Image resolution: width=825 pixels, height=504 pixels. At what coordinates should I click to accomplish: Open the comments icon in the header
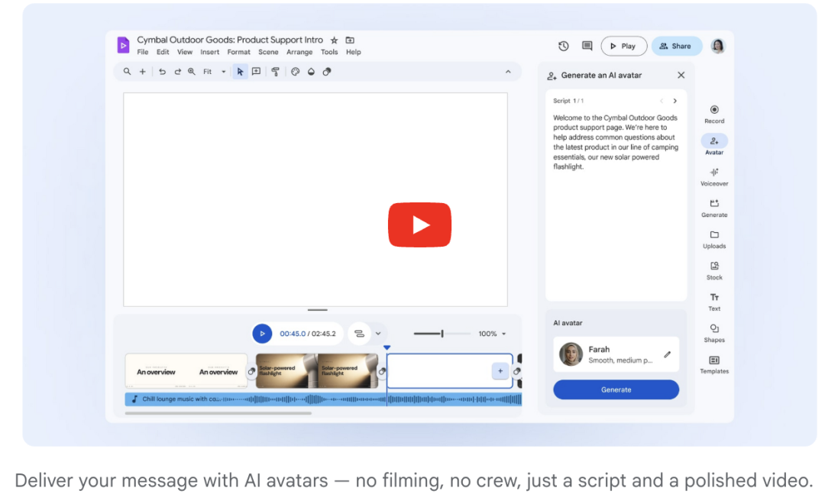point(587,46)
